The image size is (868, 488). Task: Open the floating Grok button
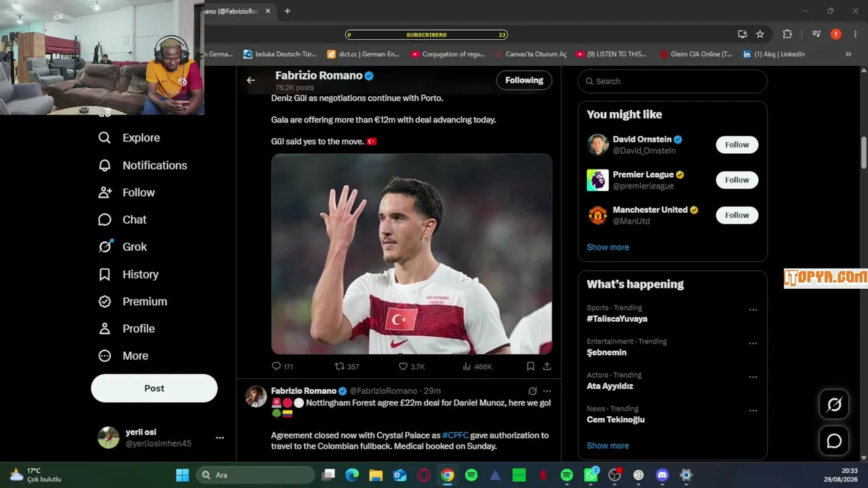(x=834, y=405)
